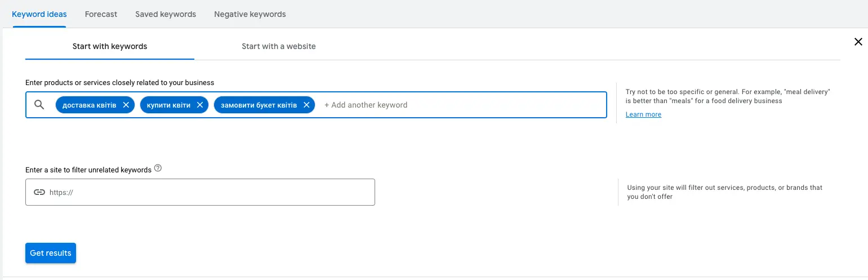Click the "Using your site will filter" hint
The image size is (868, 280).
click(725, 192)
